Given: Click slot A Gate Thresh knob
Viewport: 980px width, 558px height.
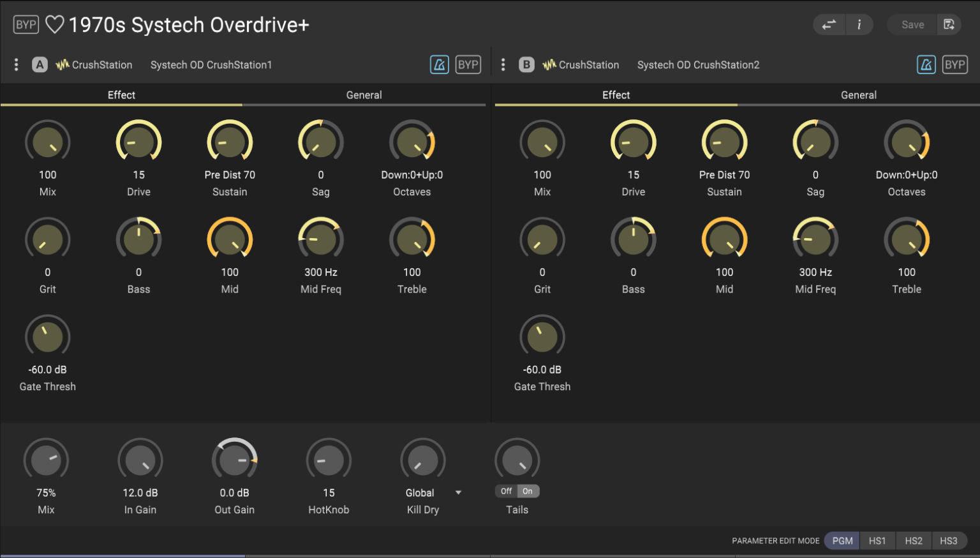Looking at the screenshot, I should [x=48, y=336].
